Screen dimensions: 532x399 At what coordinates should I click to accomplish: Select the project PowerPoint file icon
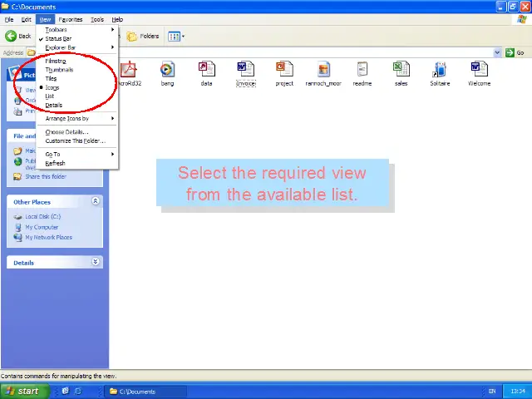pos(284,69)
